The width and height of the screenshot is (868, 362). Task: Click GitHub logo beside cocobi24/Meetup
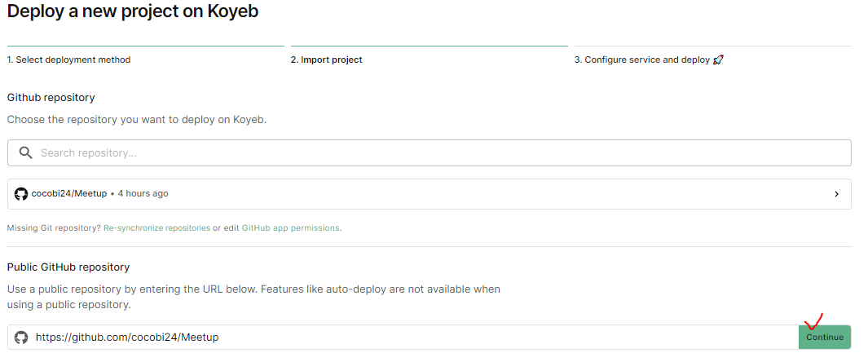21,194
